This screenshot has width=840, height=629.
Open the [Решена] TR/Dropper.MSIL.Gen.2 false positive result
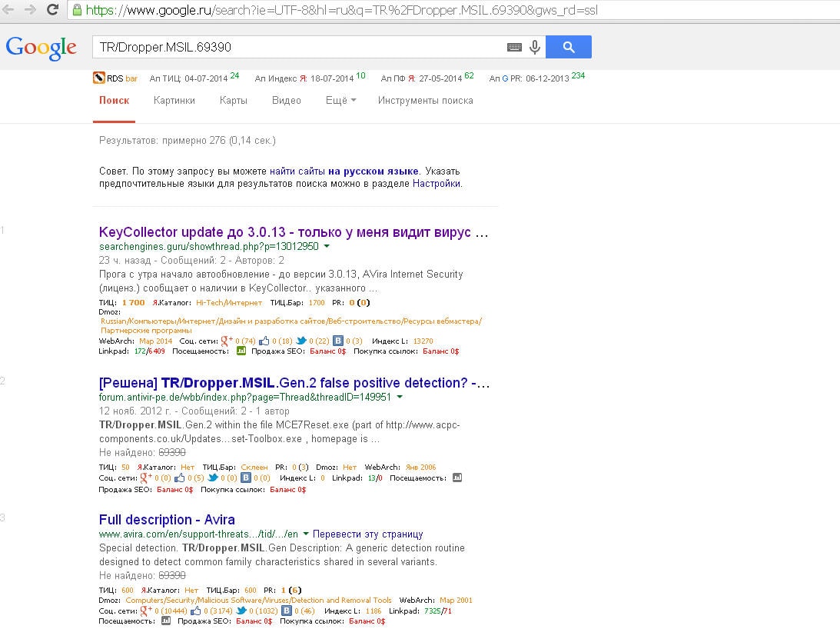(294, 383)
